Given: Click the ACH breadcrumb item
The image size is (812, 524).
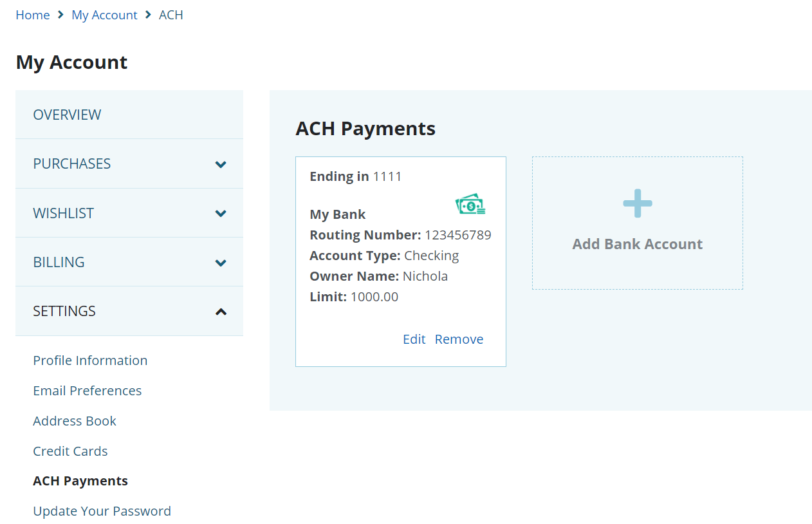Looking at the screenshot, I should pos(171,15).
